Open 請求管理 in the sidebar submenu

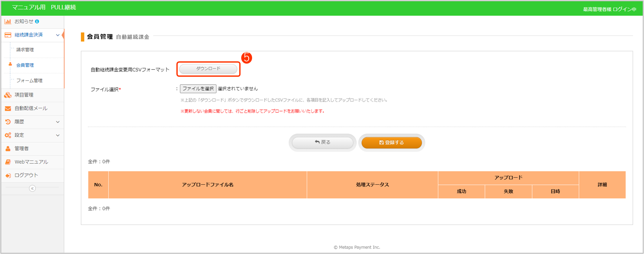tap(25, 50)
